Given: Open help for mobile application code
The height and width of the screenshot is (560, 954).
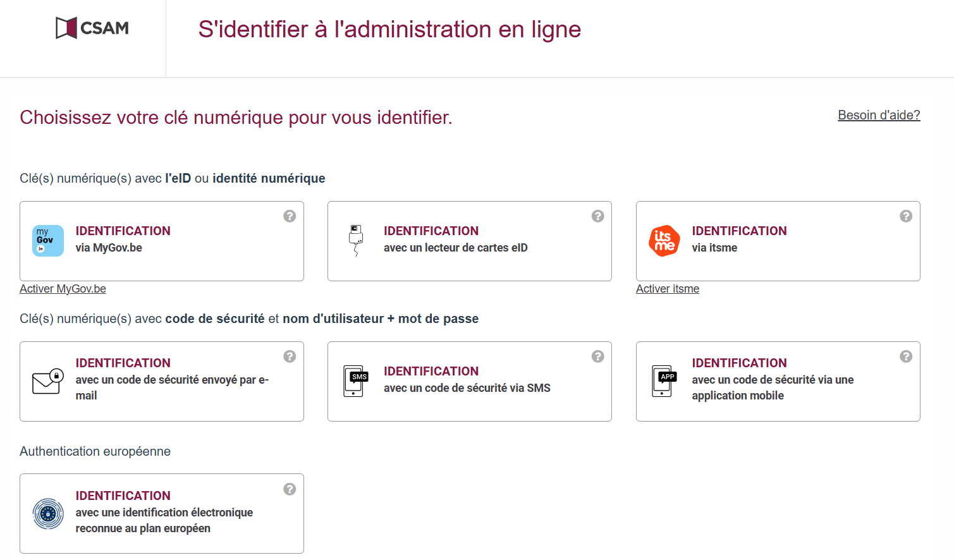Looking at the screenshot, I should [905, 356].
